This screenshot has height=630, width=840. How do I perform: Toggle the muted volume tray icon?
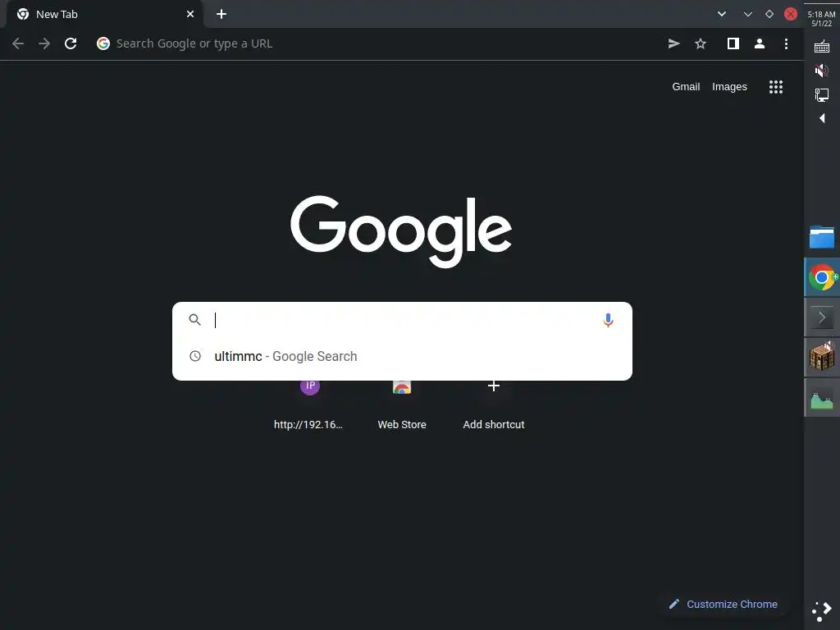(x=822, y=71)
